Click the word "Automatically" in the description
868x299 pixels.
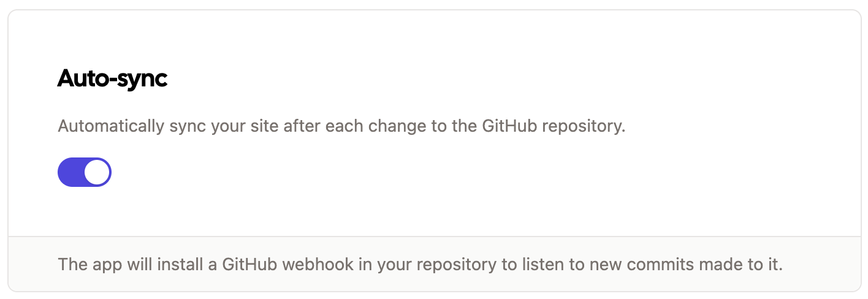[x=110, y=127]
